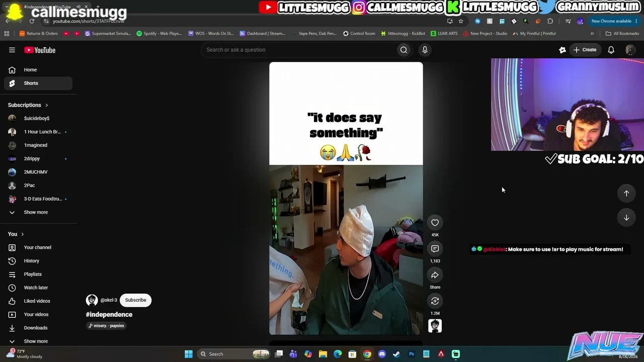Select Shorts in the YouTube sidebar
The width and height of the screenshot is (644, 362).
38,83
